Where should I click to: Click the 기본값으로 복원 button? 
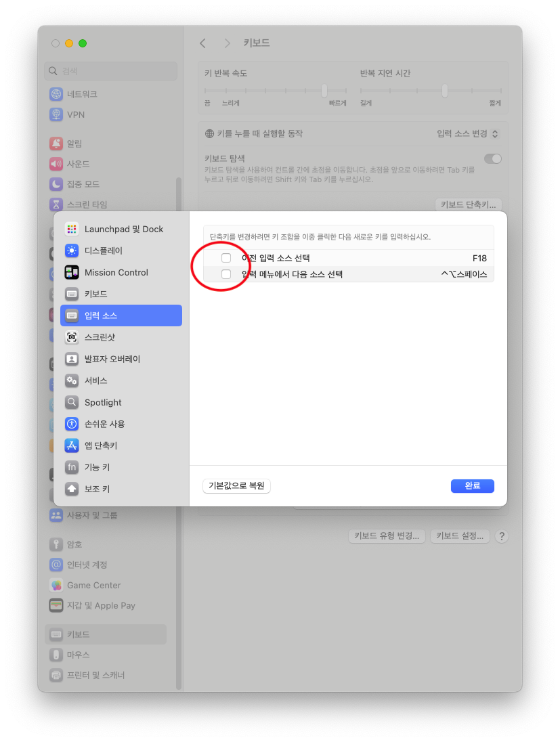pyautogui.click(x=237, y=486)
